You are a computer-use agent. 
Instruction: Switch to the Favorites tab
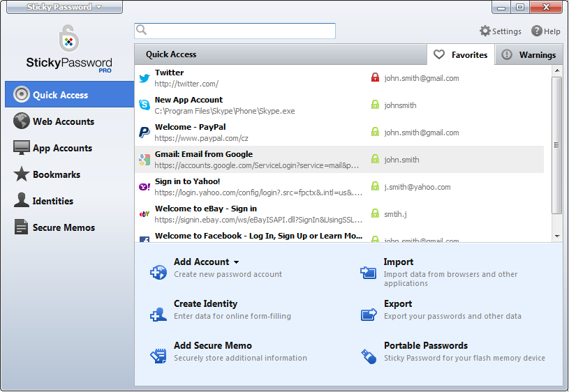[x=461, y=55]
